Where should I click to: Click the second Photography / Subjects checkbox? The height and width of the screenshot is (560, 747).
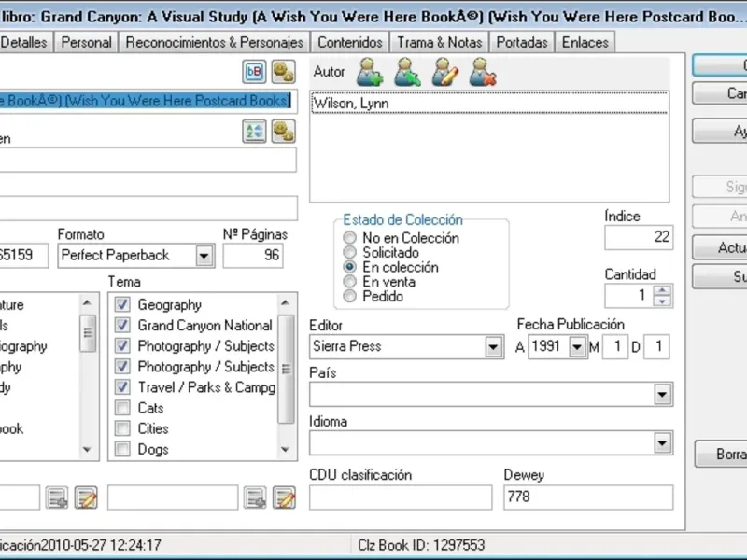coord(122,366)
